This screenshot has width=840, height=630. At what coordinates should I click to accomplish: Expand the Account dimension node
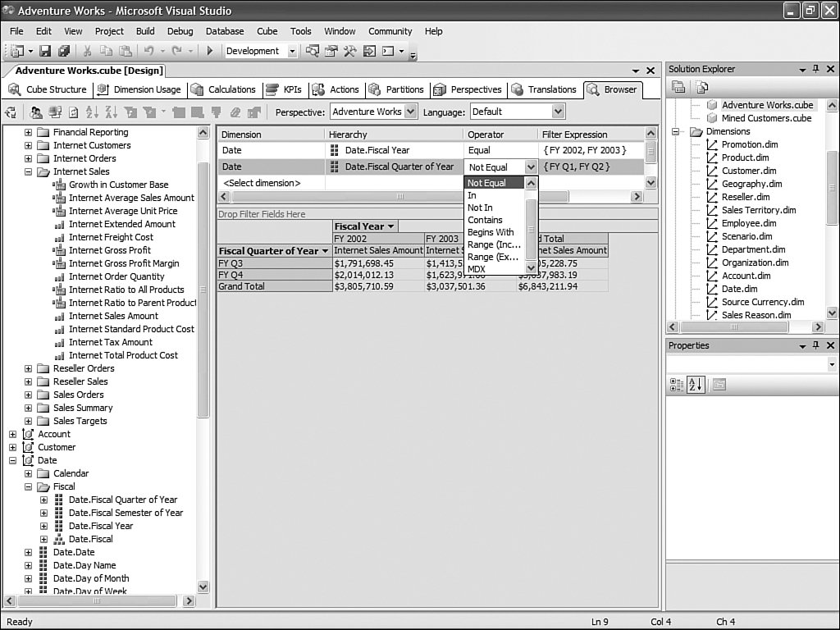(13, 435)
